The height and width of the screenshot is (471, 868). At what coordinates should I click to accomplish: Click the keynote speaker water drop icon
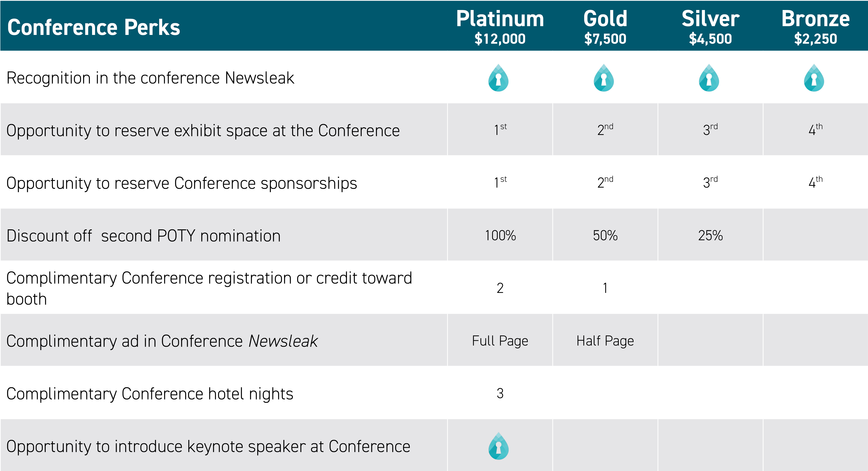pos(498,446)
